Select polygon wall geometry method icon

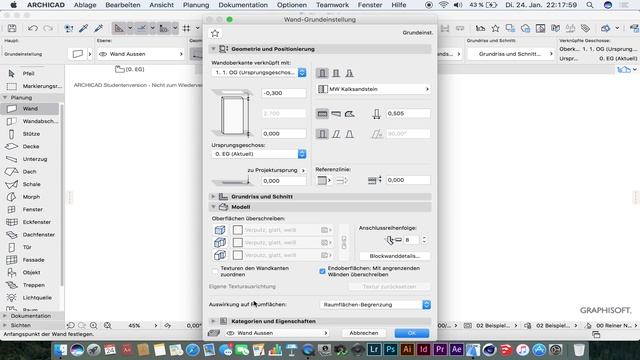click(x=350, y=114)
